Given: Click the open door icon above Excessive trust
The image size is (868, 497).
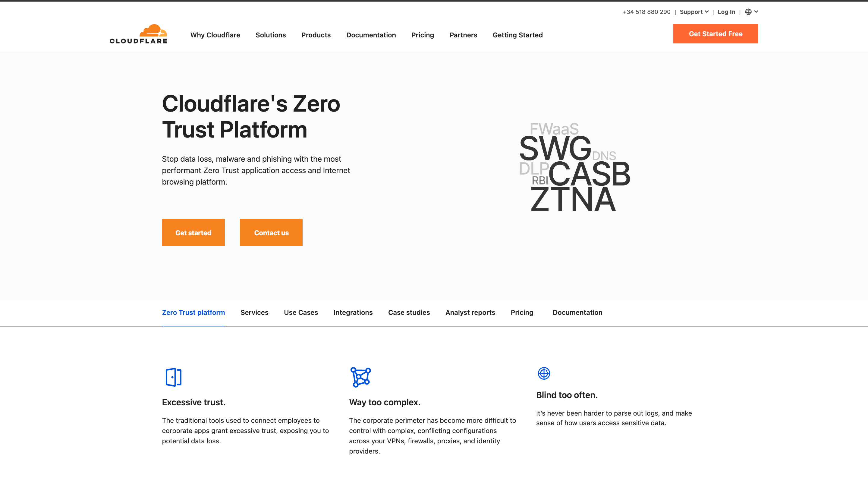Looking at the screenshot, I should coord(173,377).
